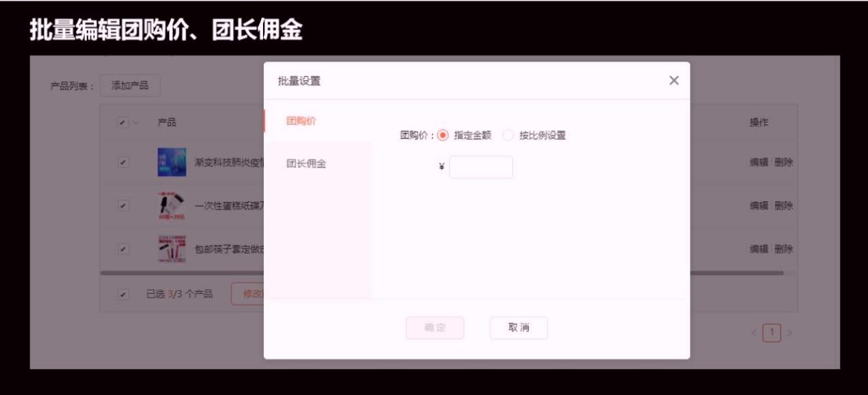Uncheck the 渐变科技肺炎疫情 product checkbox

tap(122, 163)
